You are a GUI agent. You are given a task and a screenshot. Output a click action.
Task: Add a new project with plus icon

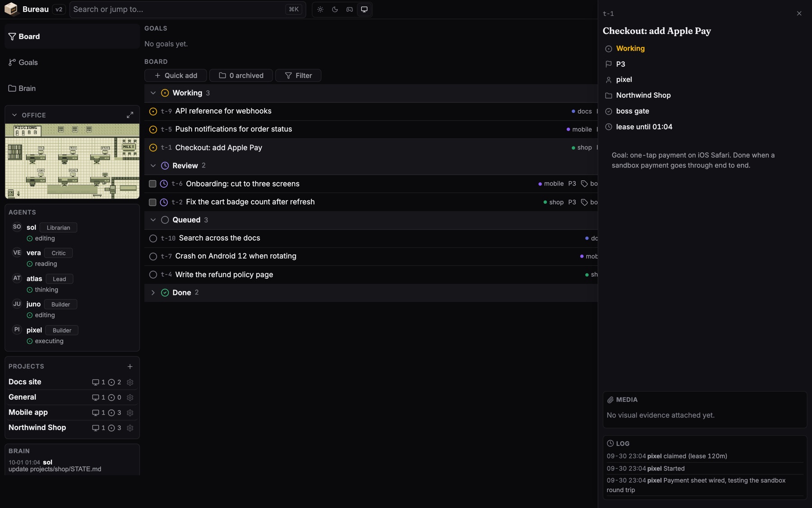coord(130,367)
